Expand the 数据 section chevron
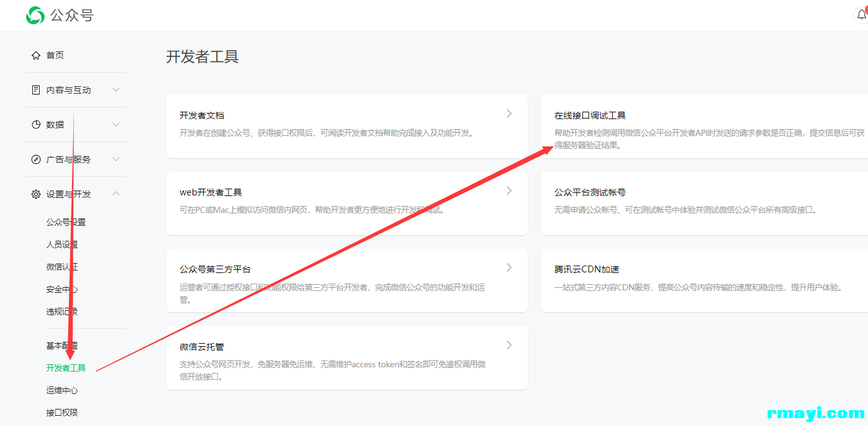Viewport: 868px width, 425px height. click(116, 125)
